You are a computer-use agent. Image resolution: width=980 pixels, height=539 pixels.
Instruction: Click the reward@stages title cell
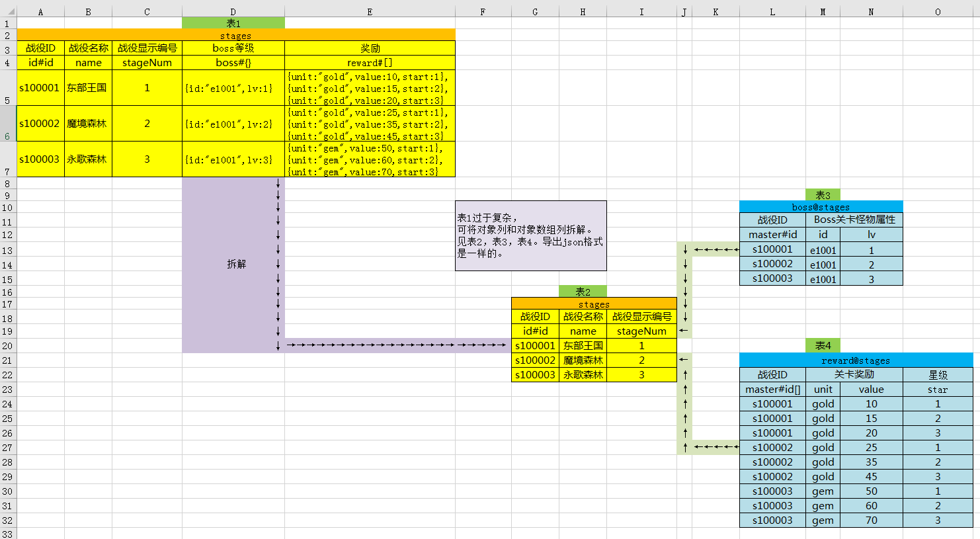pos(856,360)
